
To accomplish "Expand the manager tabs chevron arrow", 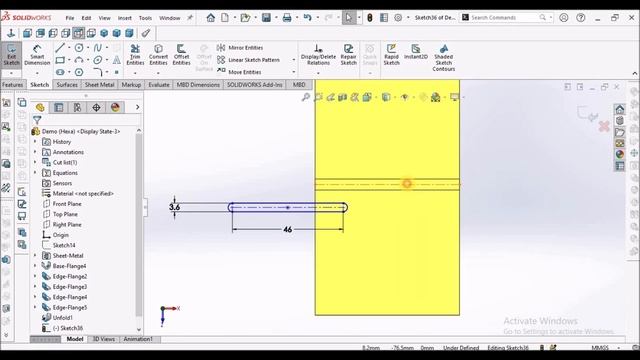I will click(138, 107).
